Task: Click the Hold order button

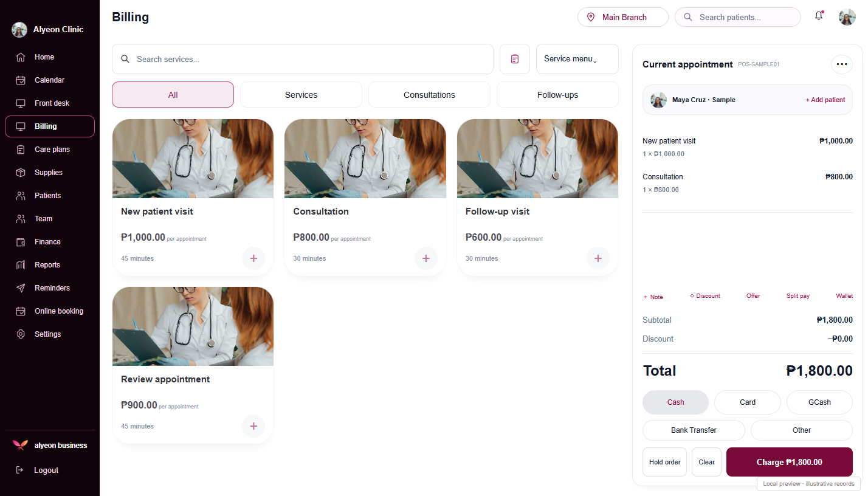Action: [x=665, y=462]
